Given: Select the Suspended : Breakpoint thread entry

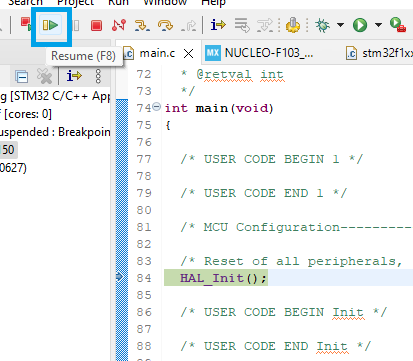Looking at the screenshot, I should (55, 132).
